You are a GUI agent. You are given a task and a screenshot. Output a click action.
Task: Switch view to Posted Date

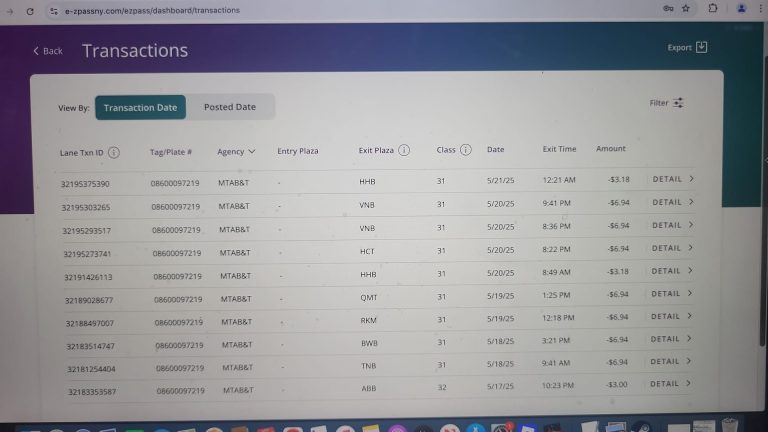pos(229,107)
